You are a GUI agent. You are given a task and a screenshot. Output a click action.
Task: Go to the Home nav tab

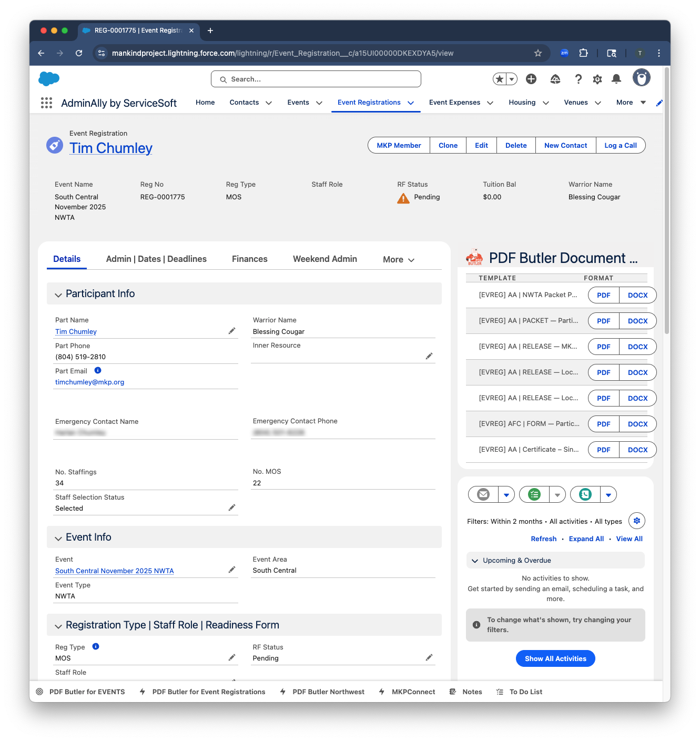205,103
